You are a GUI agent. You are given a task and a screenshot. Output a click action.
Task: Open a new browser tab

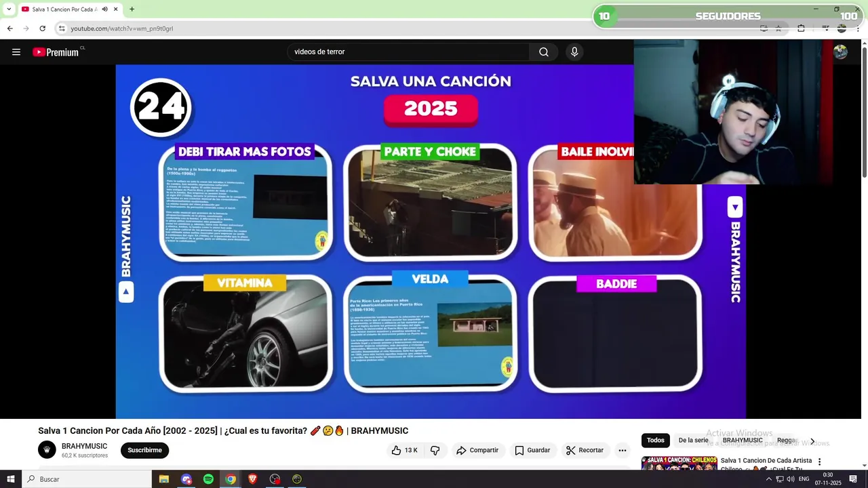coord(132,9)
